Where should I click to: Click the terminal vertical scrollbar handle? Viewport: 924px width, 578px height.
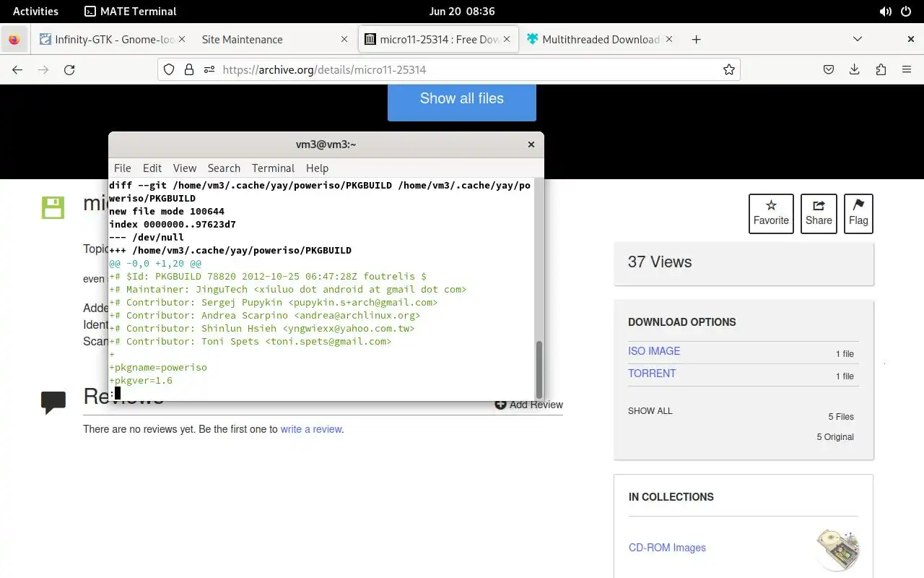[539, 368]
